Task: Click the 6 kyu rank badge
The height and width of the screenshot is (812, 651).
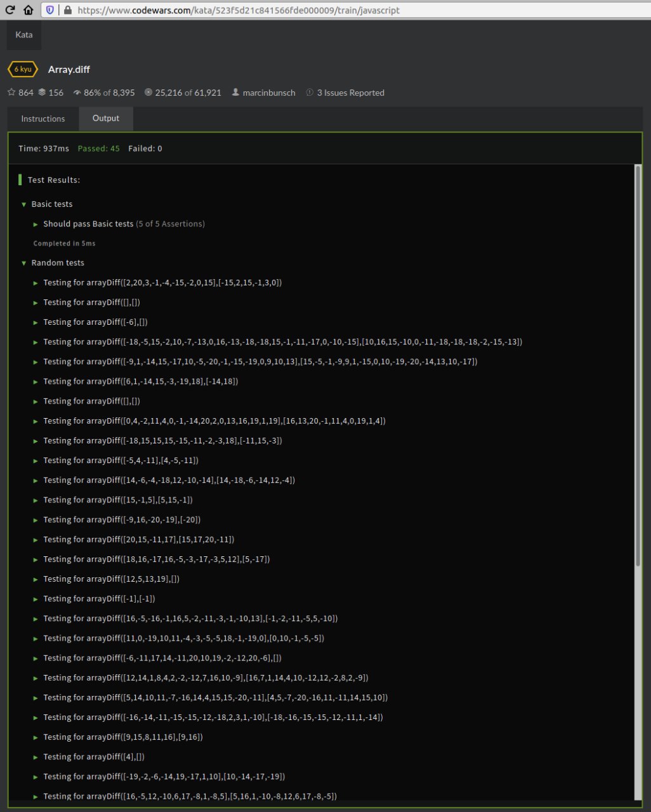Action: click(x=22, y=69)
